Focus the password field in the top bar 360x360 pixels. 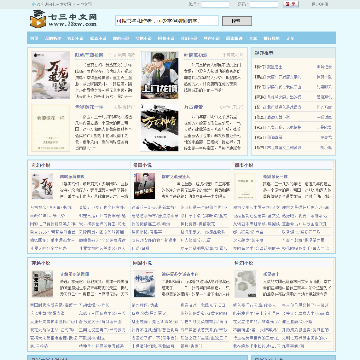264,4
